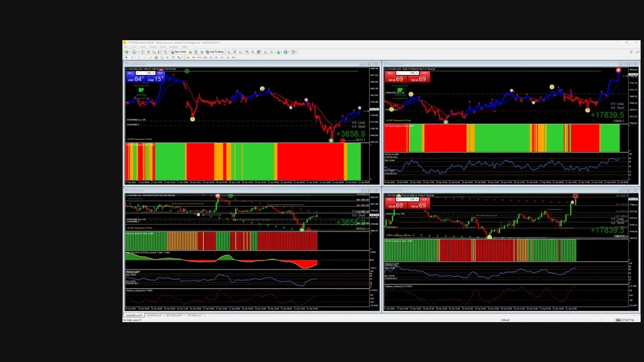Image resolution: width=644 pixels, height=362 pixels.
Task: Open the Navigator panel icon
Action: (154, 52)
